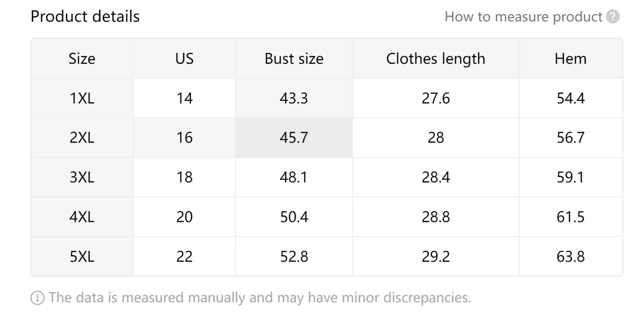Viewport: 644px width, 320px height.
Task: Click the clothes length 28.4 cell
Action: point(435,177)
